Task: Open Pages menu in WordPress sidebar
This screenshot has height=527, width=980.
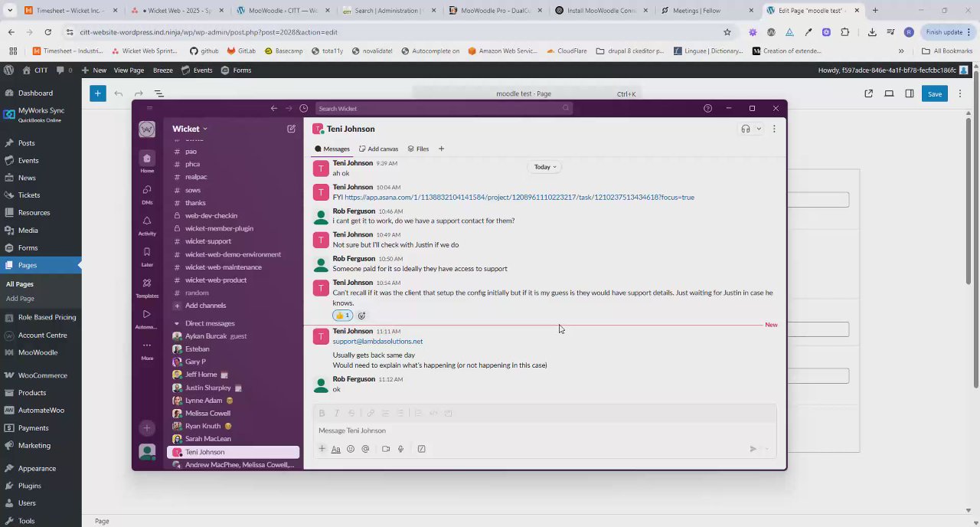Action: tap(41, 265)
